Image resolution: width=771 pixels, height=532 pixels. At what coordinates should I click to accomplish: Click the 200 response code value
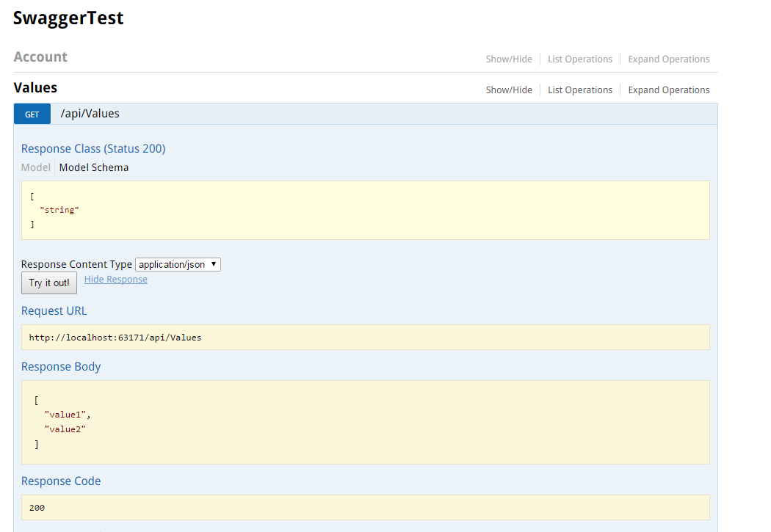click(37, 508)
